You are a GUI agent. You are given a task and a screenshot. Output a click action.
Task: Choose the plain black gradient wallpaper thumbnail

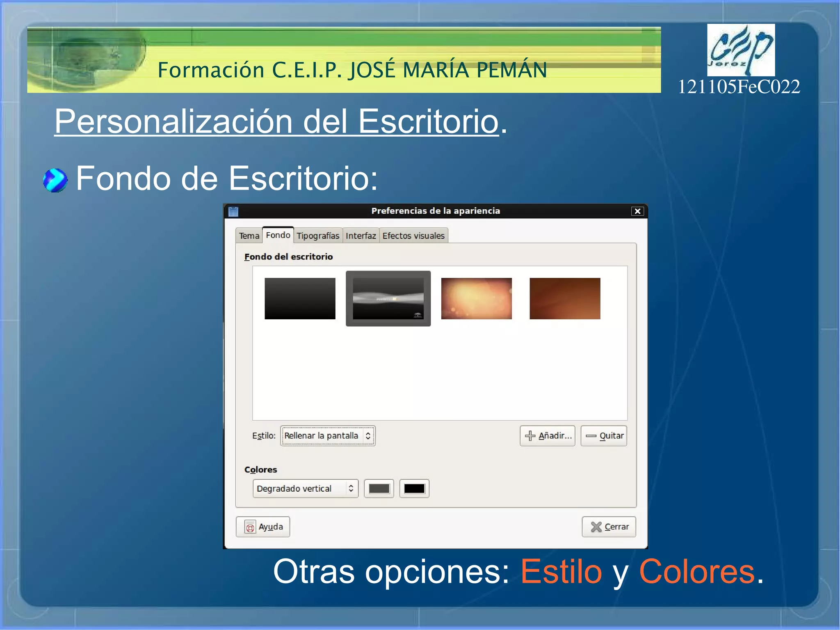pos(300,298)
